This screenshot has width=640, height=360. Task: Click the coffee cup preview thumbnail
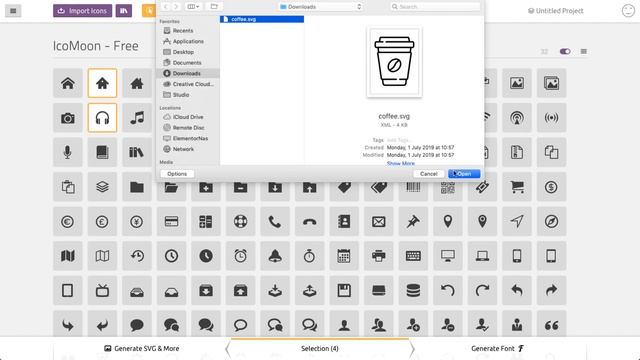(394, 62)
